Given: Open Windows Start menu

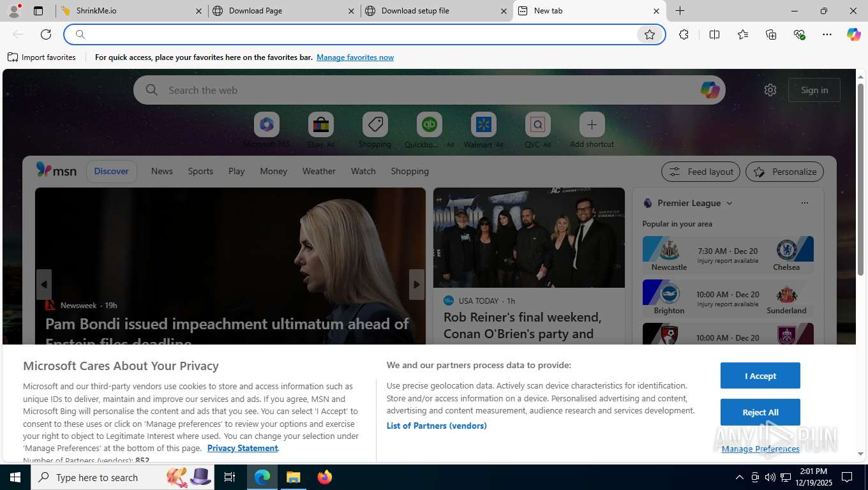Looking at the screenshot, I should [15, 477].
